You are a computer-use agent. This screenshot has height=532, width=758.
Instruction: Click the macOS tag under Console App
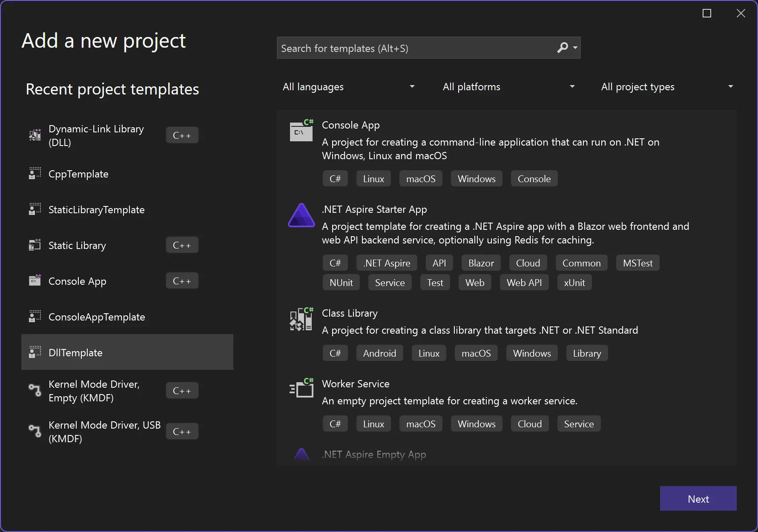coord(421,179)
